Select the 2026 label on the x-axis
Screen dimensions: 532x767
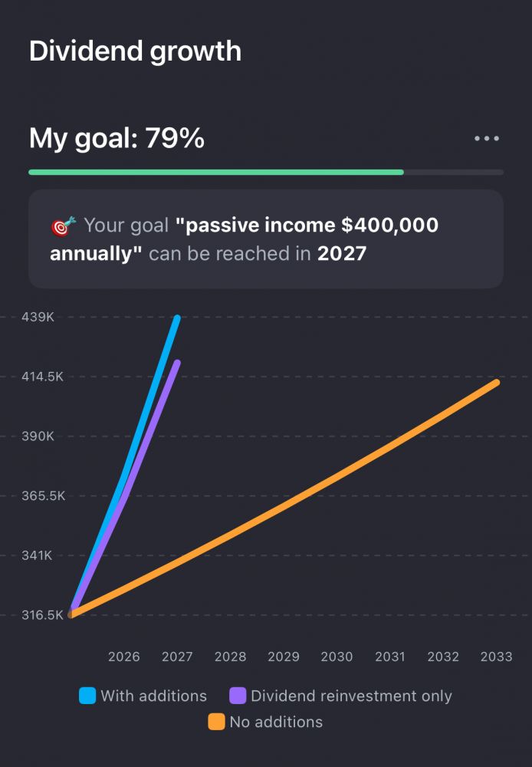124,657
